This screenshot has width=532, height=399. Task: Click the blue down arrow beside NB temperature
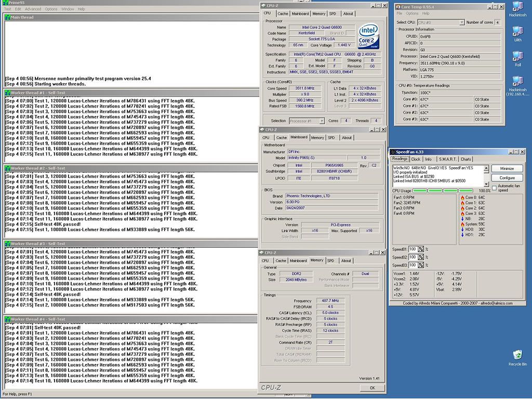coord(462,219)
